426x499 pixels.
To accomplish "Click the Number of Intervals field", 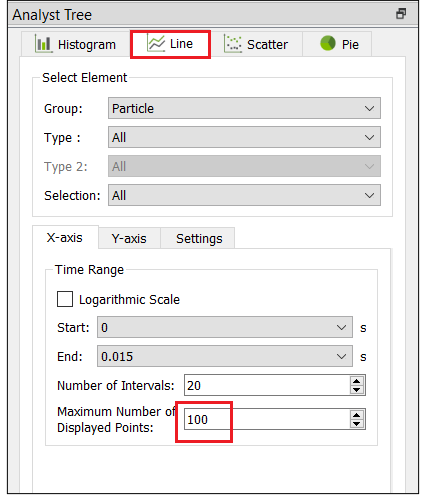I will tap(267, 385).
